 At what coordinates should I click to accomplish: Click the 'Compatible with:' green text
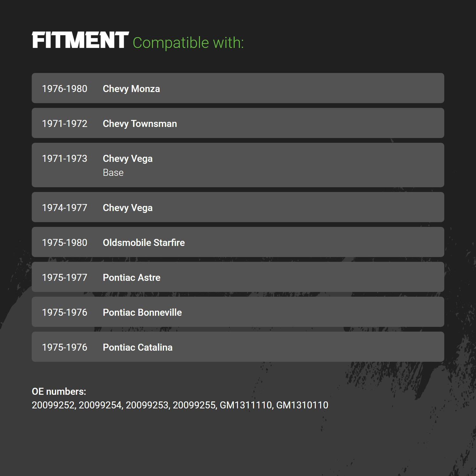click(188, 43)
